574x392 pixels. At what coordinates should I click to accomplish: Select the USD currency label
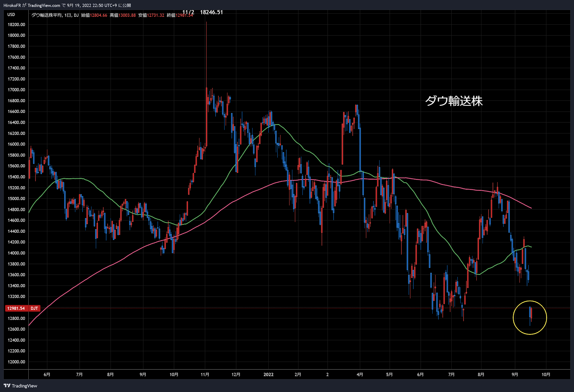click(11, 15)
